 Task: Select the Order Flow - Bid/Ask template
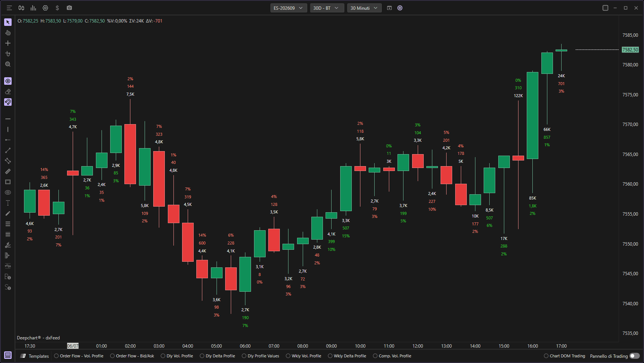pyautogui.click(x=132, y=356)
